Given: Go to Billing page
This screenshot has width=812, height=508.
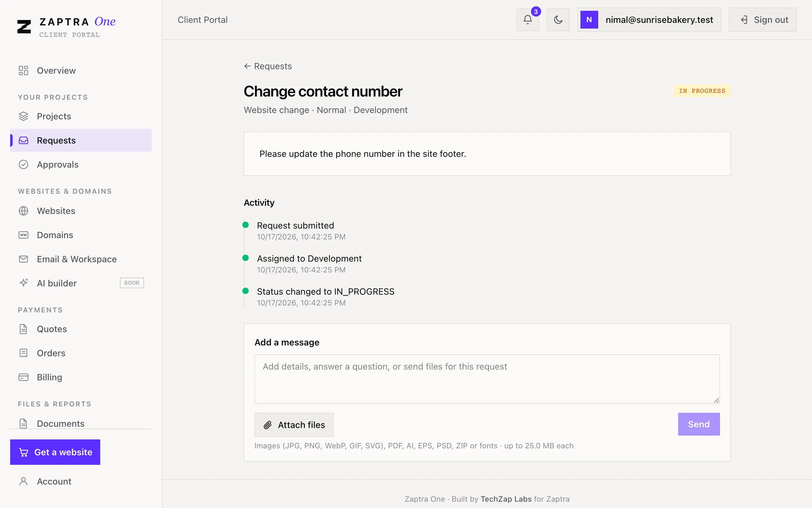Looking at the screenshot, I should click(x=81, y=377).
